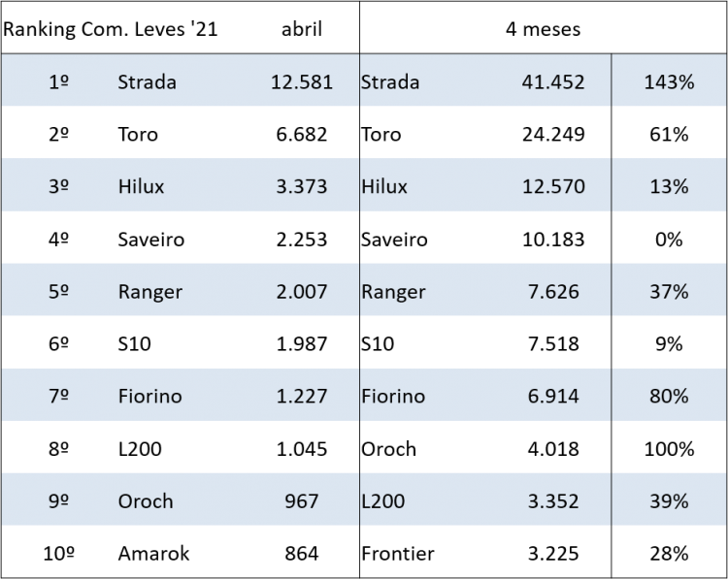
Task: Click the L200 model name cell
Action: click(382, 501)
